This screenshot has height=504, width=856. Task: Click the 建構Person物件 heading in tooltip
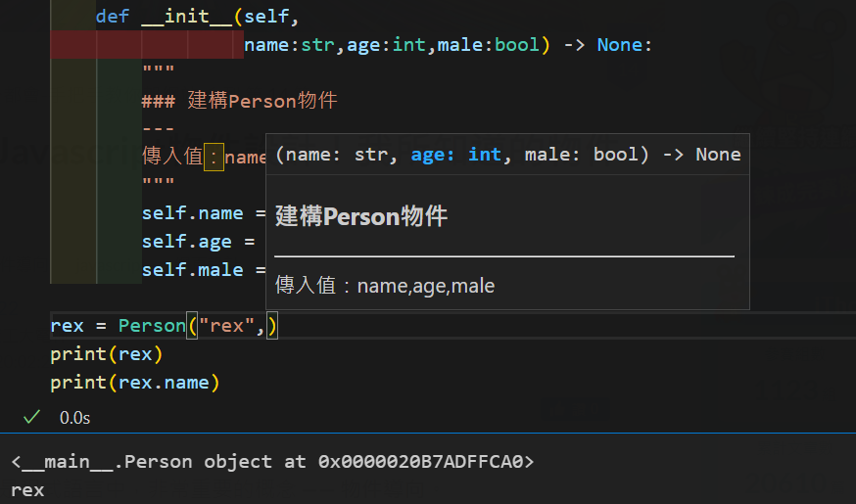pyautogui.click(x=361, y=216)
